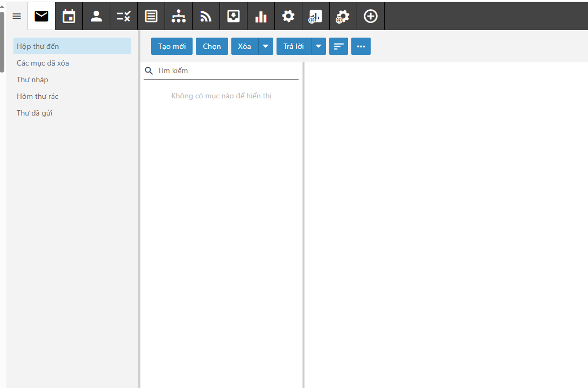Open the Contacts person icon
The width and height of the screenshot is (588, 388).
tap(96, 16)
